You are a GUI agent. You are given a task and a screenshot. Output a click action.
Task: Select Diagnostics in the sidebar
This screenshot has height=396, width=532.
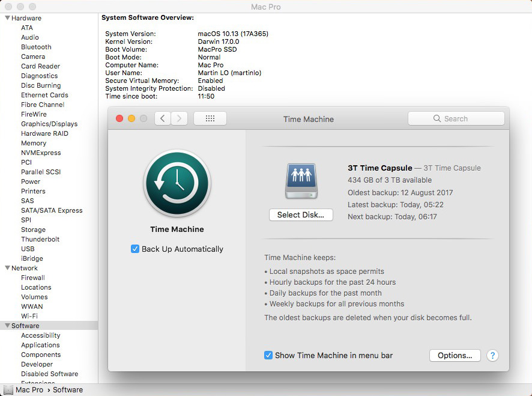40,76
